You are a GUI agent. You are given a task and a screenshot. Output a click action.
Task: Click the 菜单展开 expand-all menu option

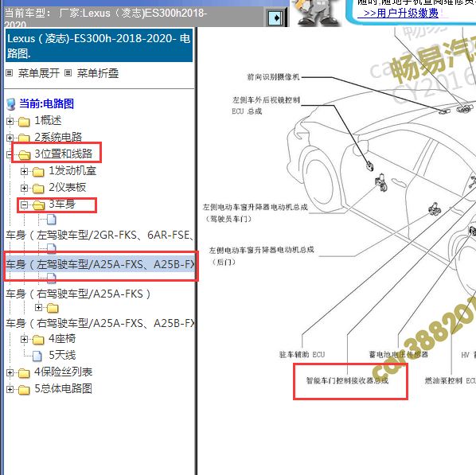38,73
